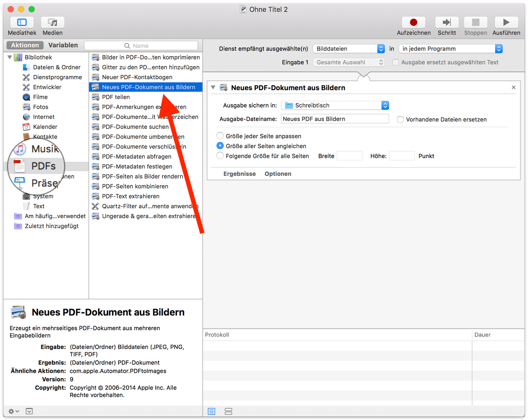Toggle the Mediathek library panel
This screenshot has height=420, width=528.
pos(22,22)
